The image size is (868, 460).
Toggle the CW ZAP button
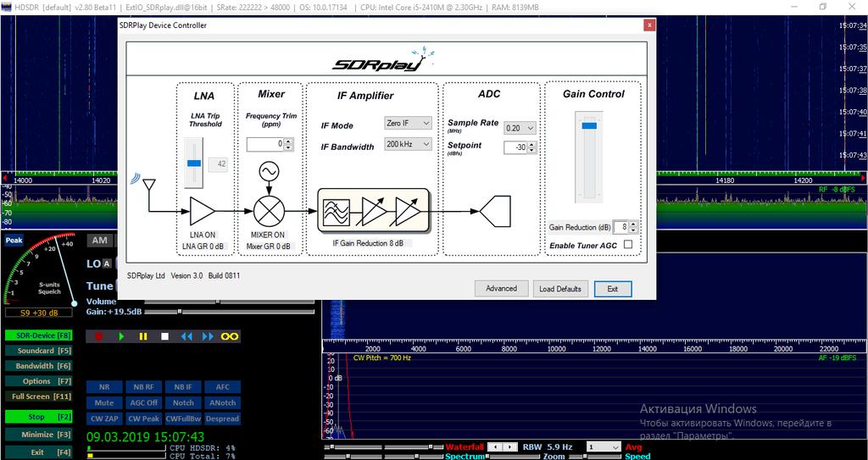(x=103, y=419)
